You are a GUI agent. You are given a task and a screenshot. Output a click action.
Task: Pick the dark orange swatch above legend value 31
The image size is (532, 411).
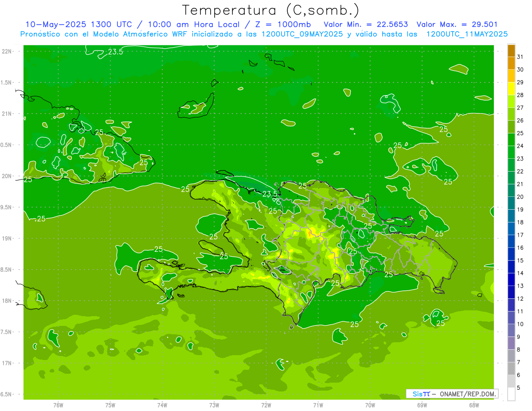(511, 51)
